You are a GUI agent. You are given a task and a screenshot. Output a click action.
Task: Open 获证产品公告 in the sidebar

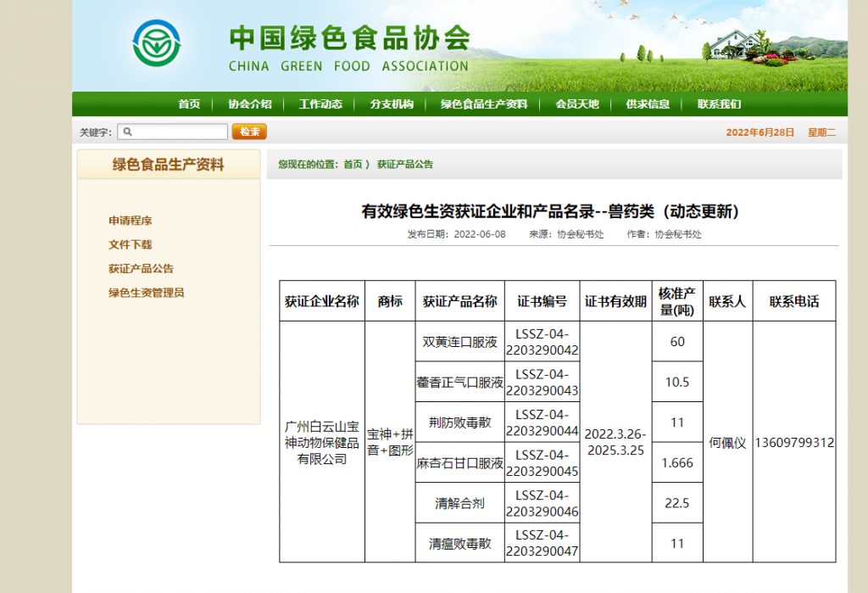[142, 269]
